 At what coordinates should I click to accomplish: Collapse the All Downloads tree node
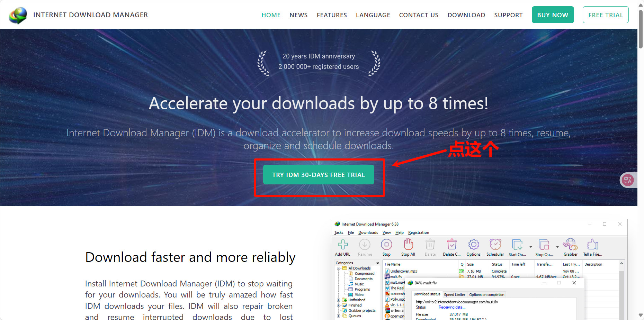click(339, 268)
